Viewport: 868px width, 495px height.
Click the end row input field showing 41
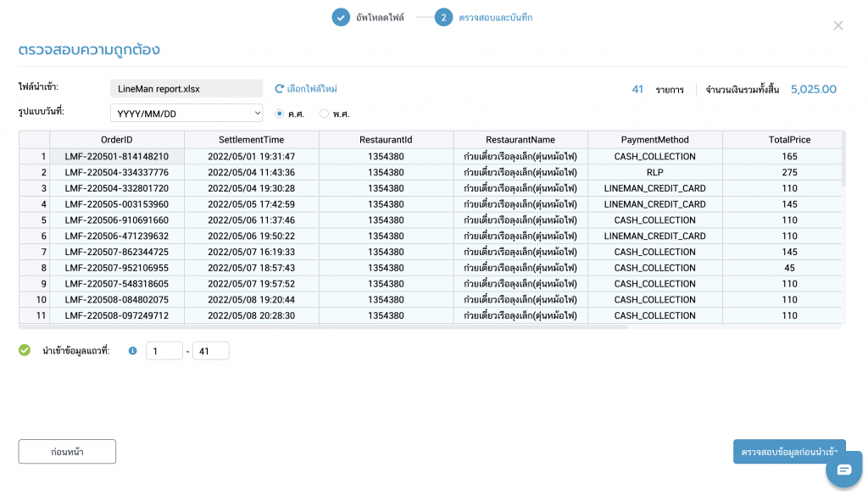click(211, 351)
